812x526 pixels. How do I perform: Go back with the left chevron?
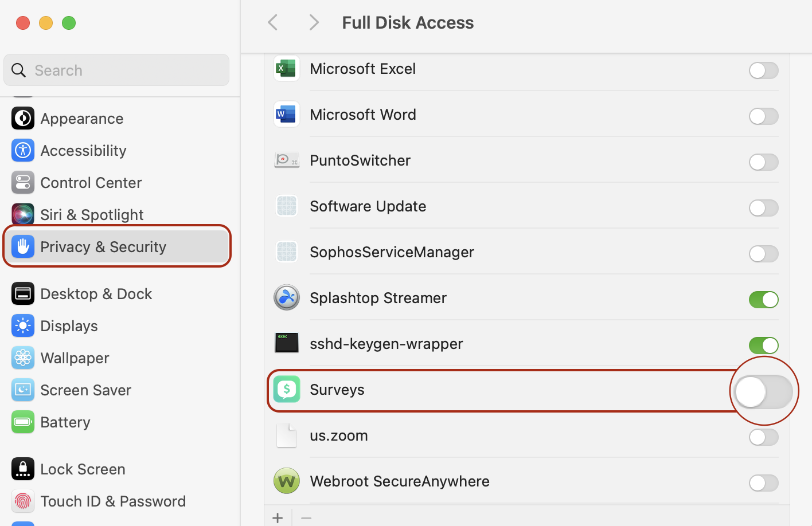click(273, 23)
